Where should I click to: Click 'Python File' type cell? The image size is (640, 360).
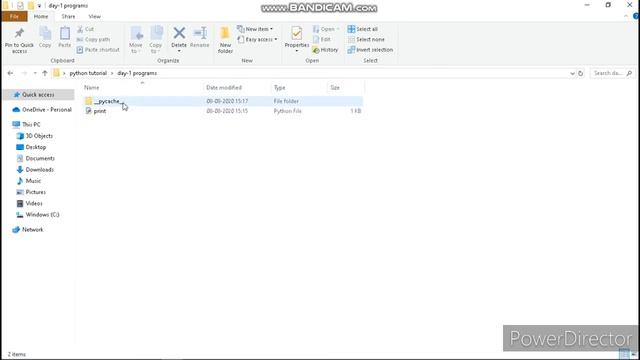click(287, 111)
